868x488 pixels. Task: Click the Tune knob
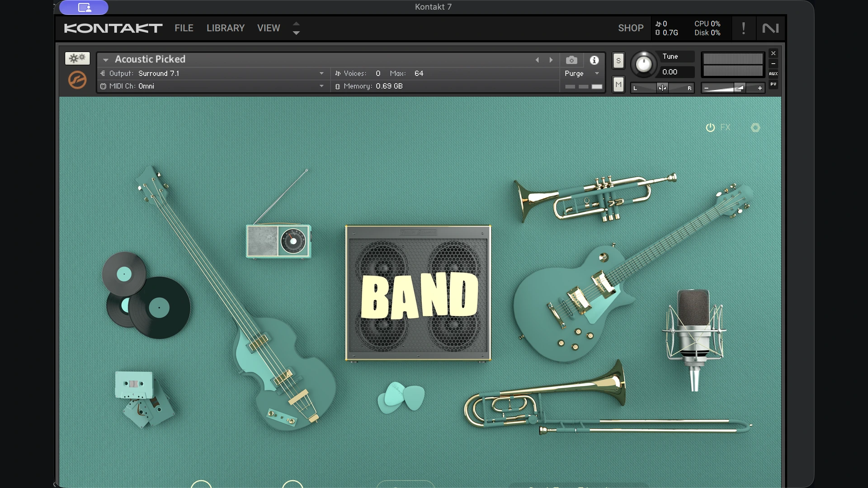[x=643, y=64]
